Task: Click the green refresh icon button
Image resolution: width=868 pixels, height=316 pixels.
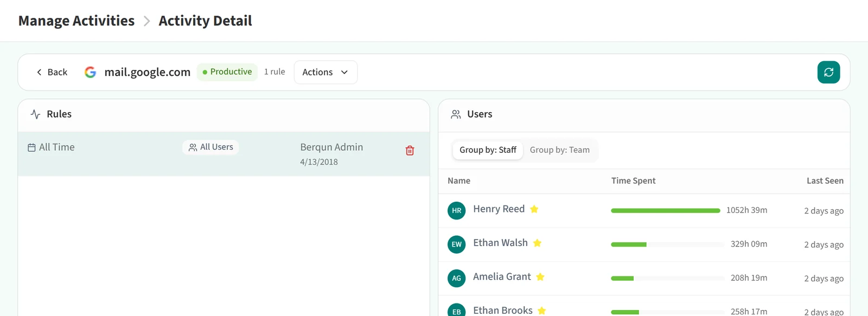Action: point(828,72)
